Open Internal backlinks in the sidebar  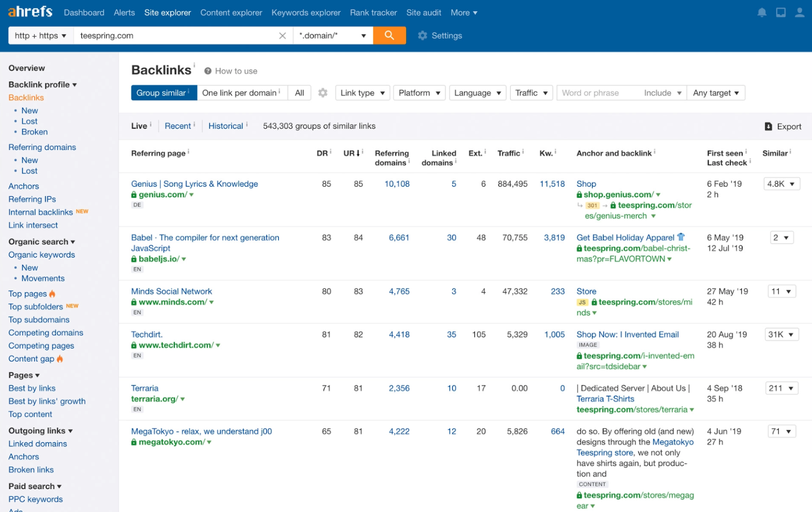point(41,212)
